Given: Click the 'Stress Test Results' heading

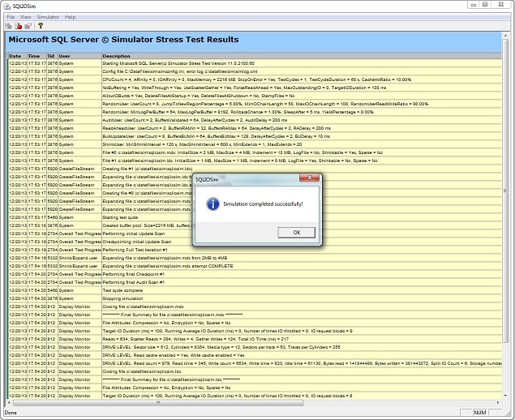Looking at the screenshot, I should point(197,40).
